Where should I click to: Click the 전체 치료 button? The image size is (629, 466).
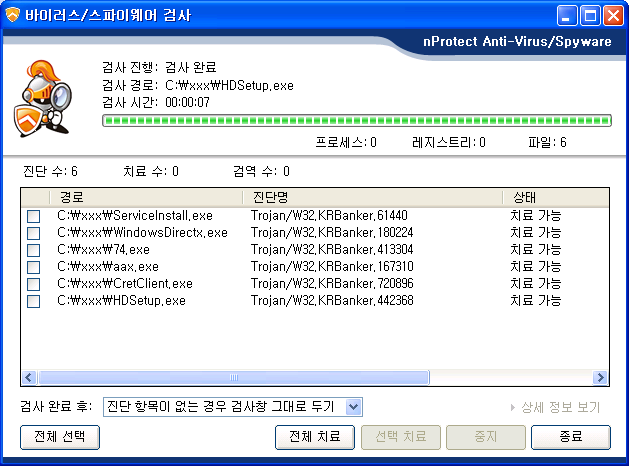tap(315, 437)
